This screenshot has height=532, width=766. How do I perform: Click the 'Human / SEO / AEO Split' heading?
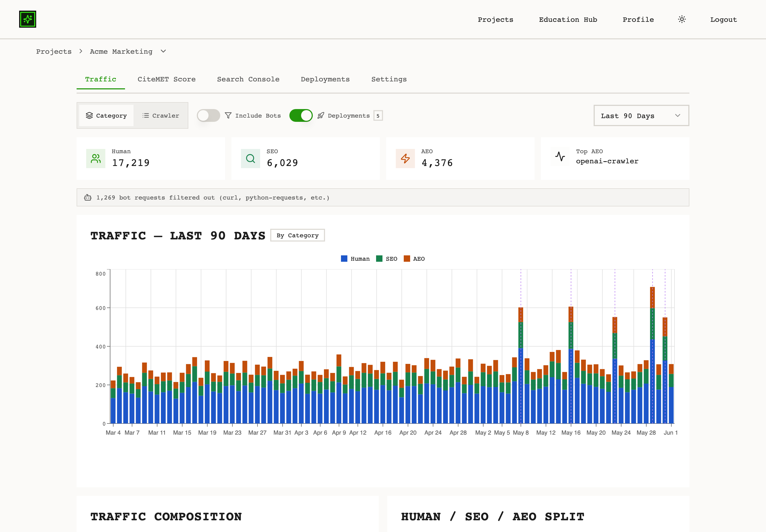pyautogui.click(x=493, y=516)
